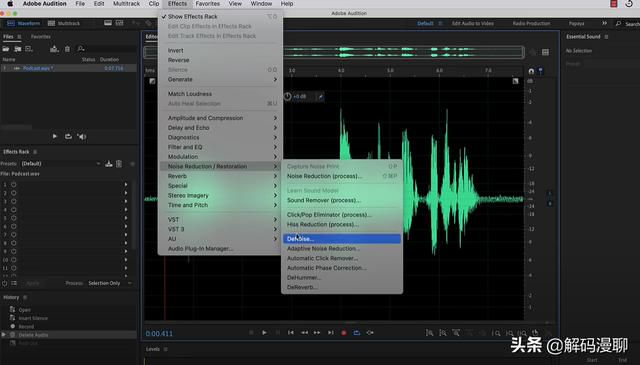Toggle Loop Playback in transport
Screen dimensions: 640x365
click(x=357, y=333)
